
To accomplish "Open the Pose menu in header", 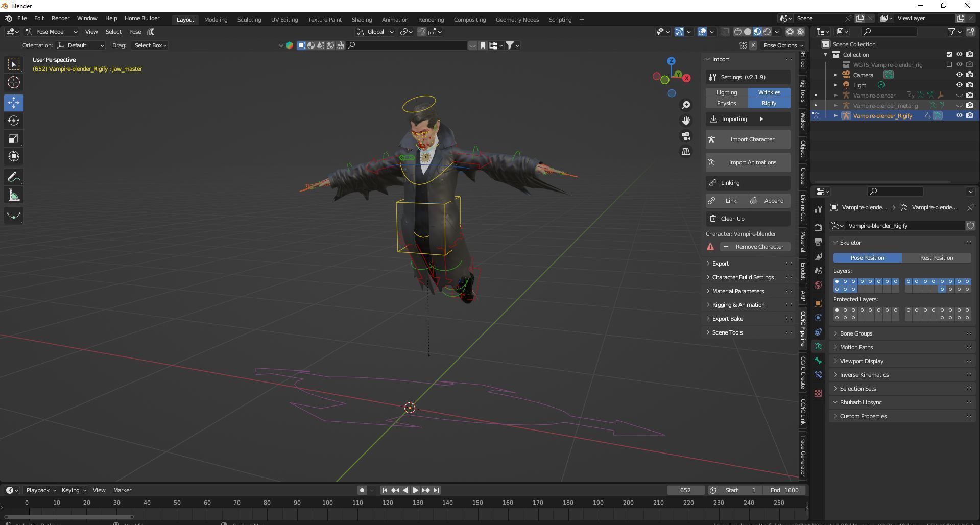I will (135, 32).
